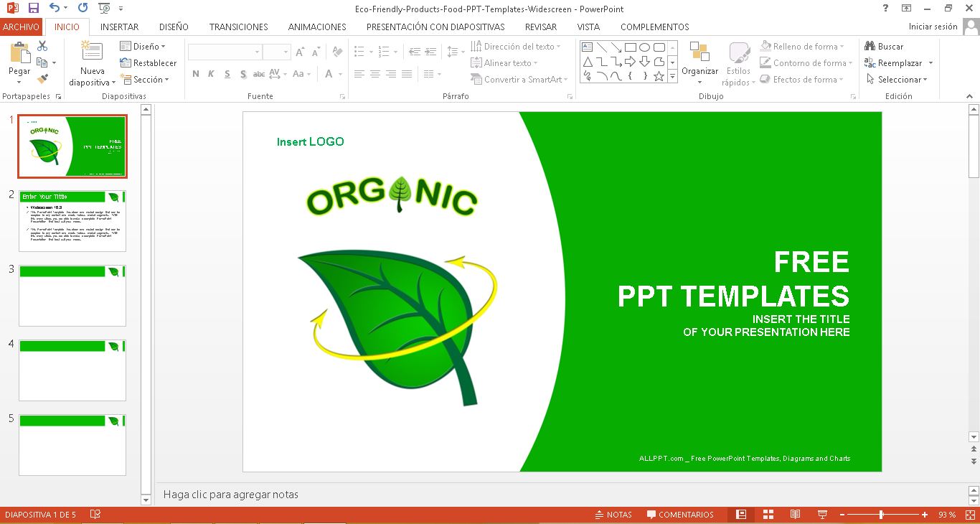Select the isosceles triangle shape
Screen dimensions: 980x524
587,62
